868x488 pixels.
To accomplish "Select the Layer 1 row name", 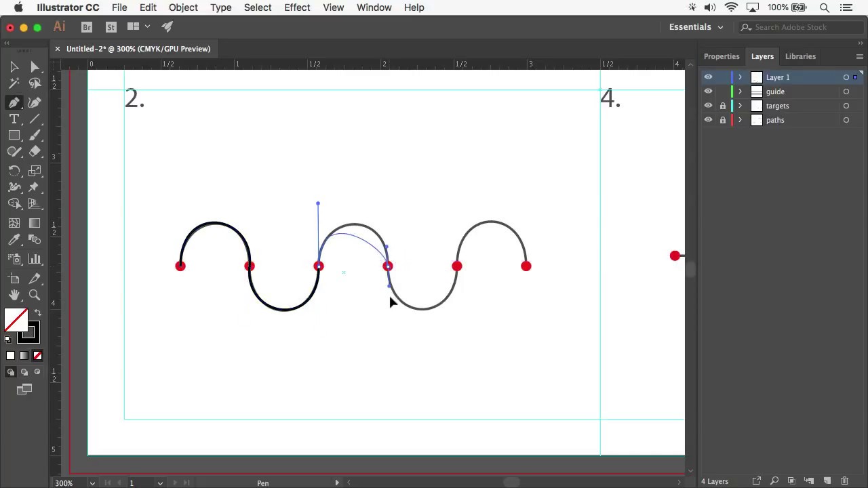I will (x=778, y=77).
